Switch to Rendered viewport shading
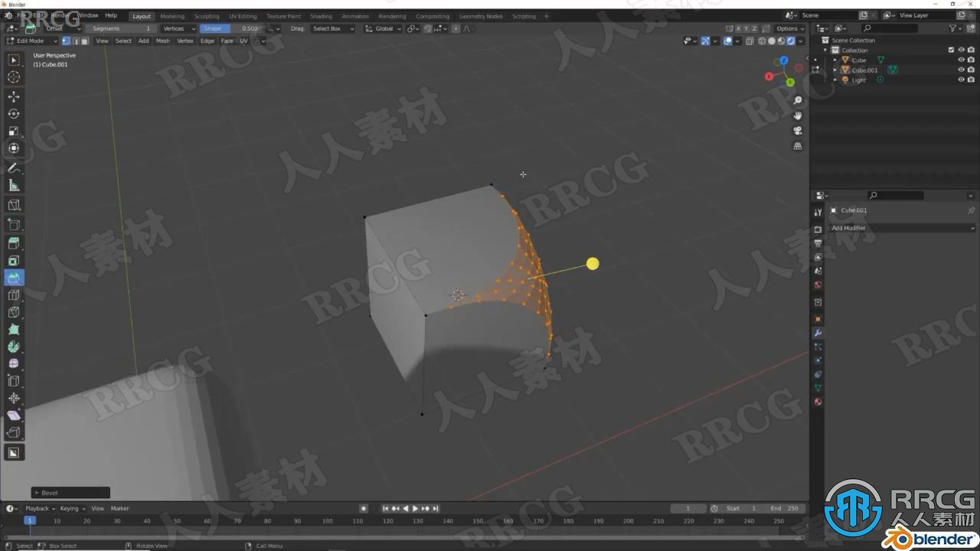This screenshot has width=980, height=551. coord(791,41)
